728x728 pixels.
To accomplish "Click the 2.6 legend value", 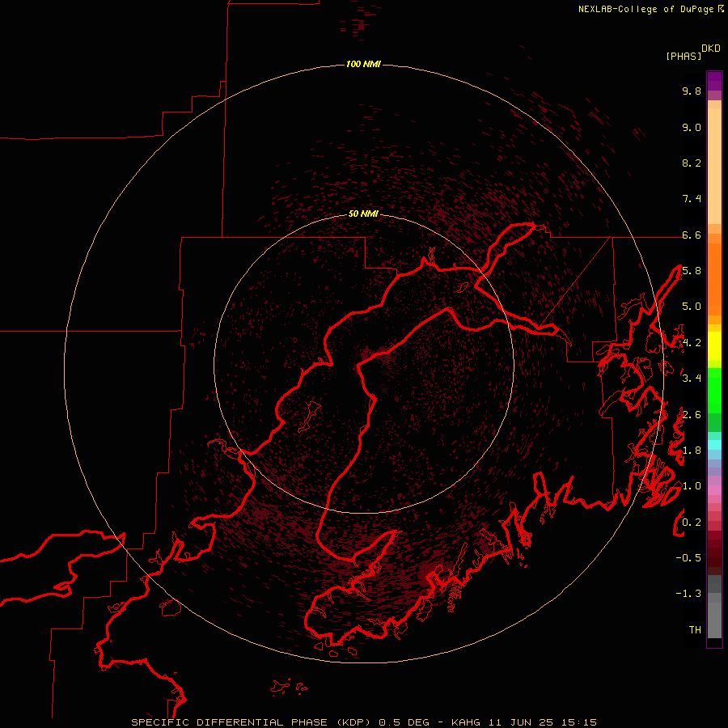I will click(692, 415).
